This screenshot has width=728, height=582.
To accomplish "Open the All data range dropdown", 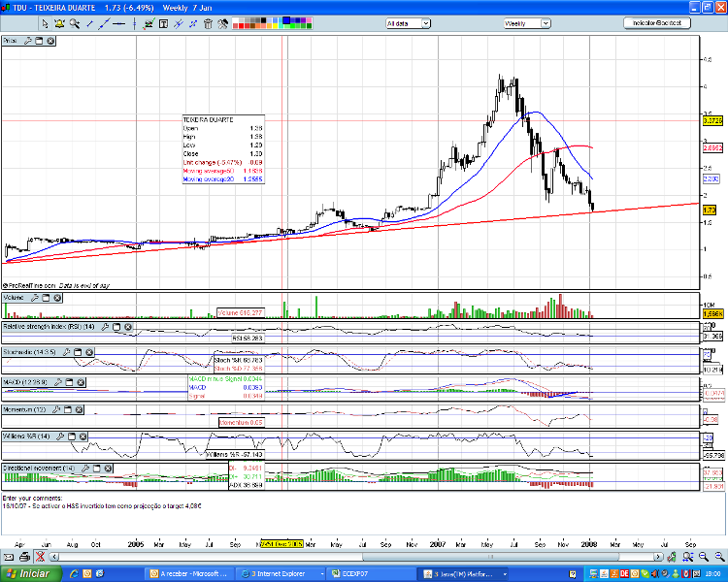I will coord(409,23).
